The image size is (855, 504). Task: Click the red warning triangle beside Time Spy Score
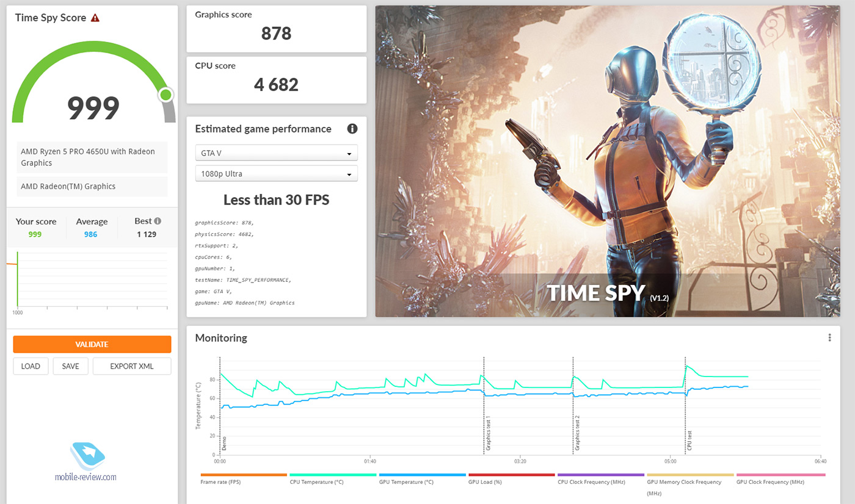(x=95, y=18)
